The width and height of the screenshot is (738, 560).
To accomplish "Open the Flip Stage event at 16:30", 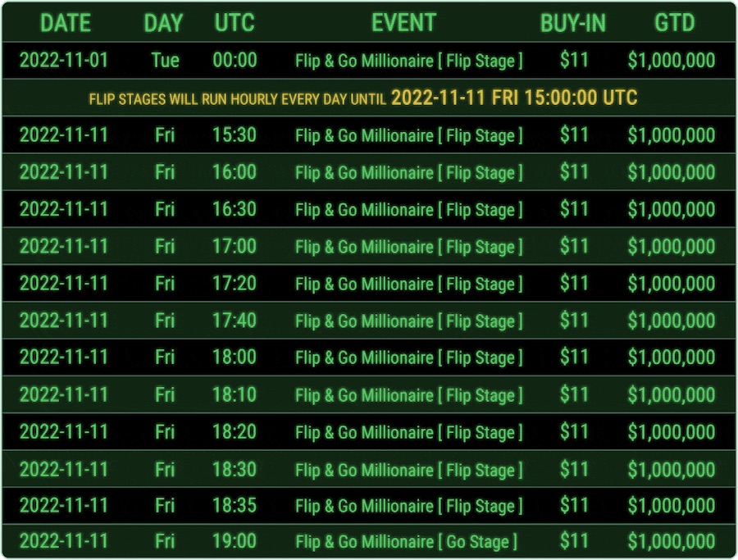I will (408, 210).
